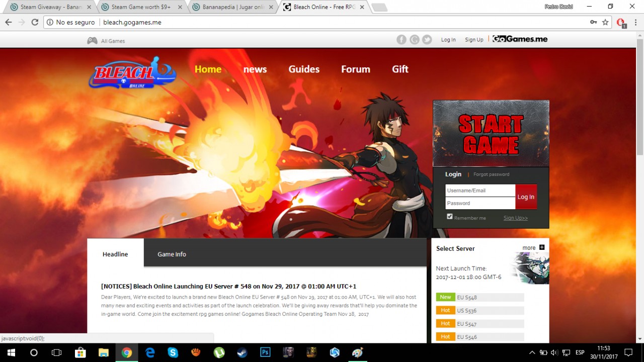Open the Twitter icon in the header
The width and height of the screenshot is (644, 362).
(427, 40)
